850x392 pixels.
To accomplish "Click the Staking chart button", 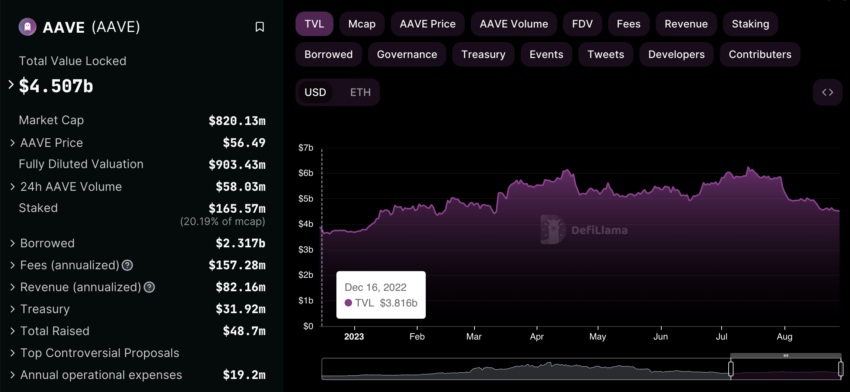I will tap(750, 24).
